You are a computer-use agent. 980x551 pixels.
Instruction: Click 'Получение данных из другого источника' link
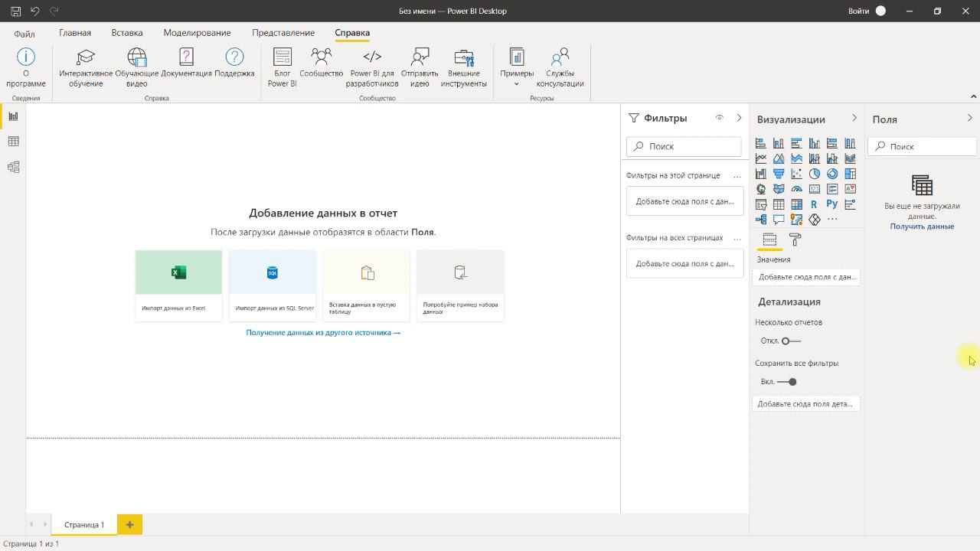[323, 333]
